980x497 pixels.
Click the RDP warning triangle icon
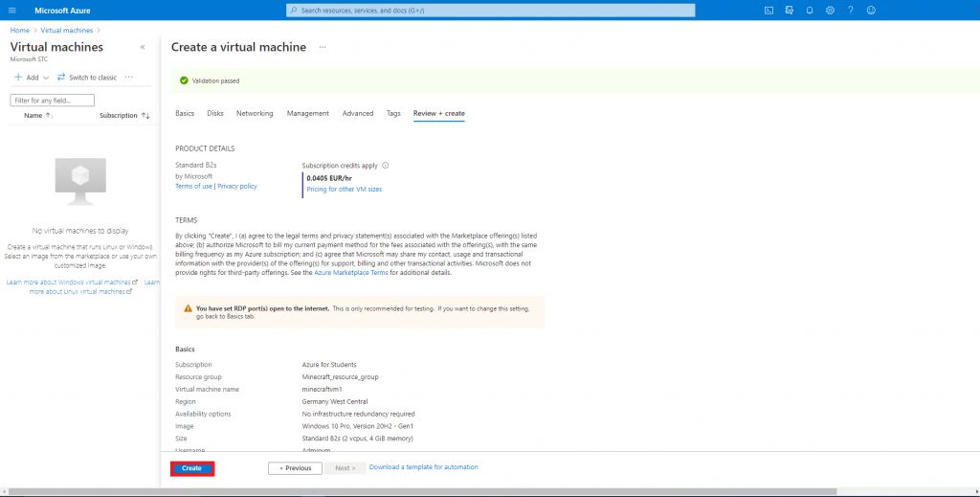coord(189,308)
